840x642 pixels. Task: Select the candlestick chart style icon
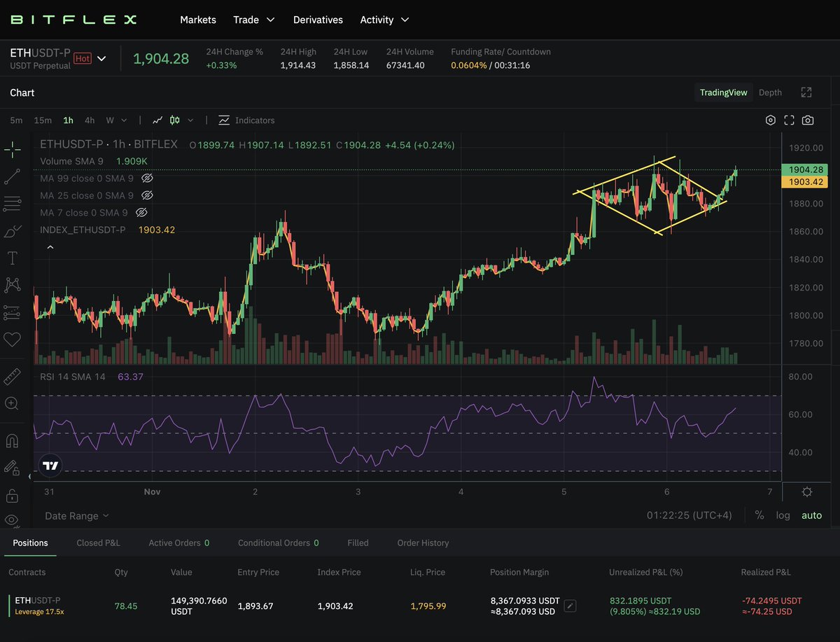click(x=175, y=120)
